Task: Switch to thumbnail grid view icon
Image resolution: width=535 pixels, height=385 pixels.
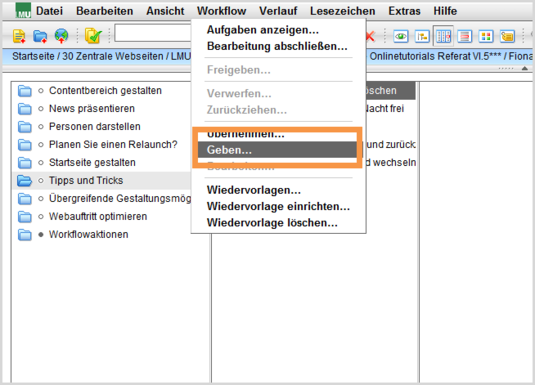Action: point(486,36)
